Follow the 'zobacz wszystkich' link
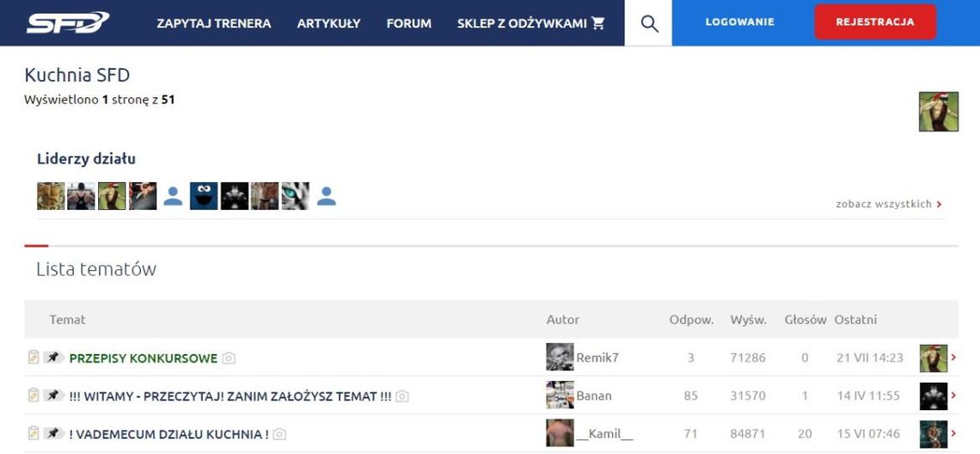Viewport: 980px width, 454px height. pos(888,205)
